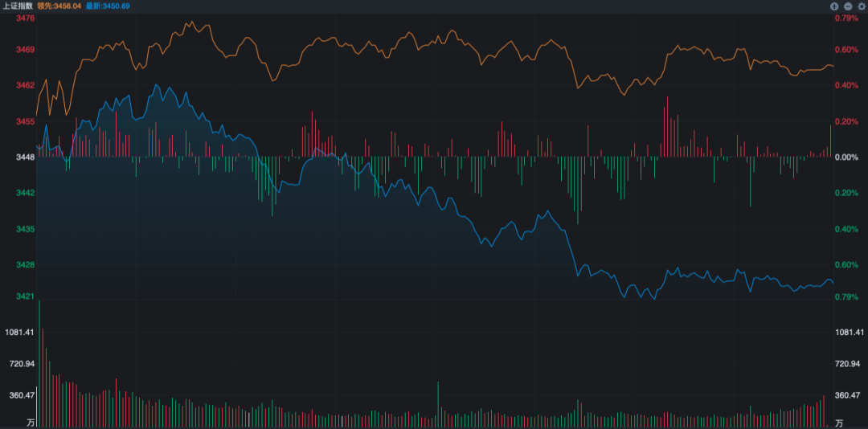Click the red 0.60% percent label
Viewport: 868px width, 429px height.
(x=846, y=49)
